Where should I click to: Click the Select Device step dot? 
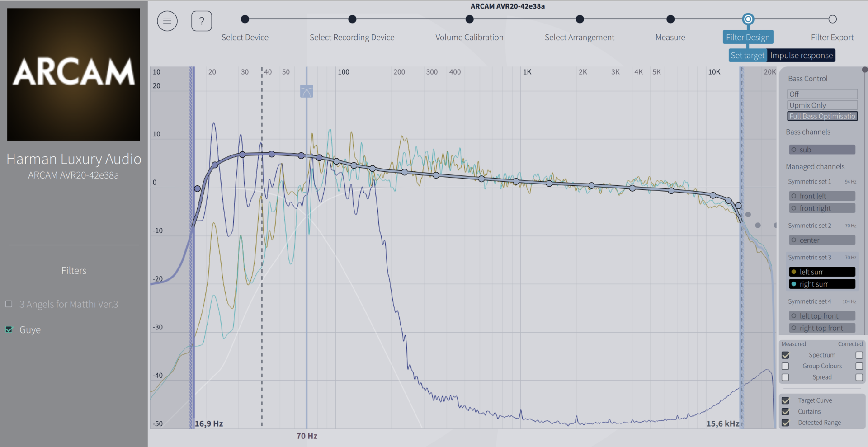(x=245, y=19)
